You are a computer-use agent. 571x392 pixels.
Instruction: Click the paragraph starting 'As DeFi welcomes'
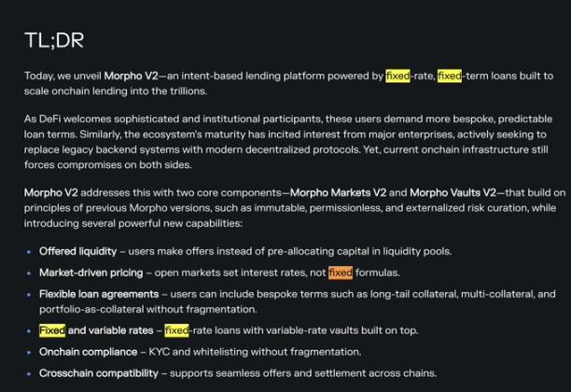click(280, 135)
